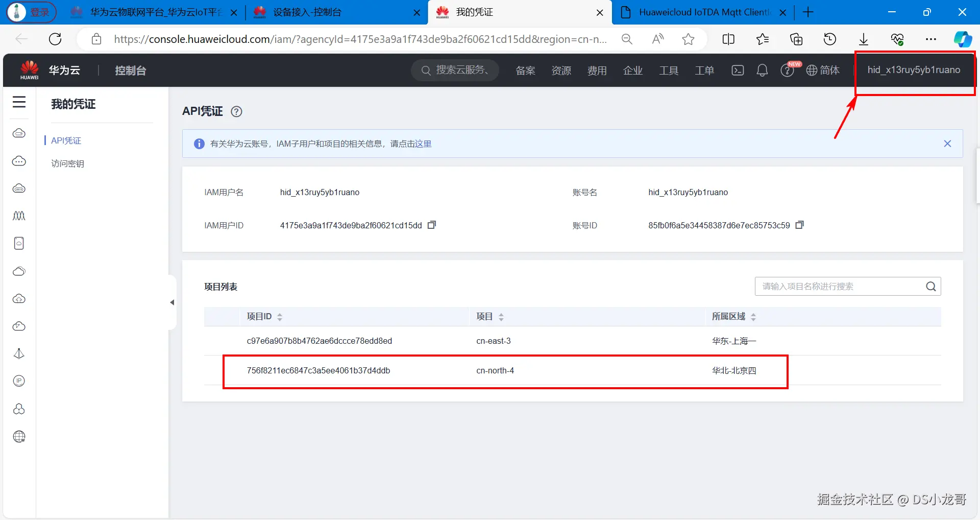
Task: Click the cn-east-3 project cell
Action: tap(494, 341)
